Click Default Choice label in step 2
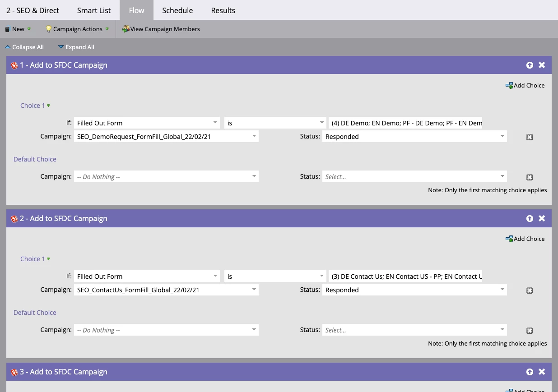 coord(35,313)
